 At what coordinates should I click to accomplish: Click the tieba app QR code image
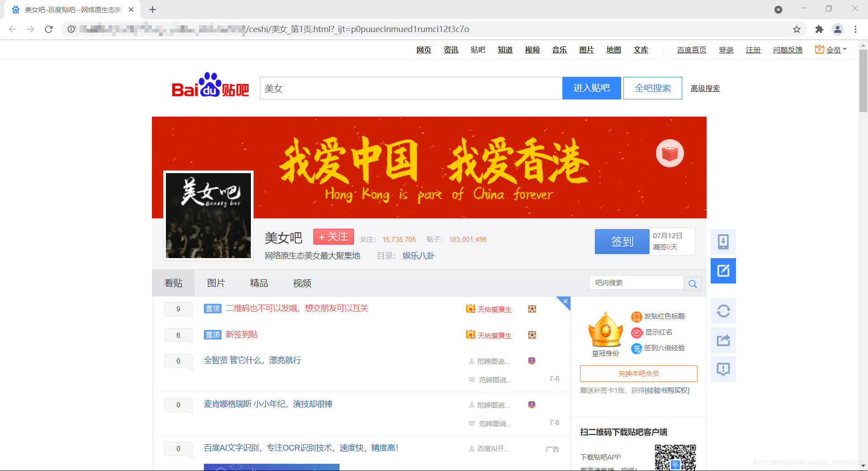(x=675, y=457)
